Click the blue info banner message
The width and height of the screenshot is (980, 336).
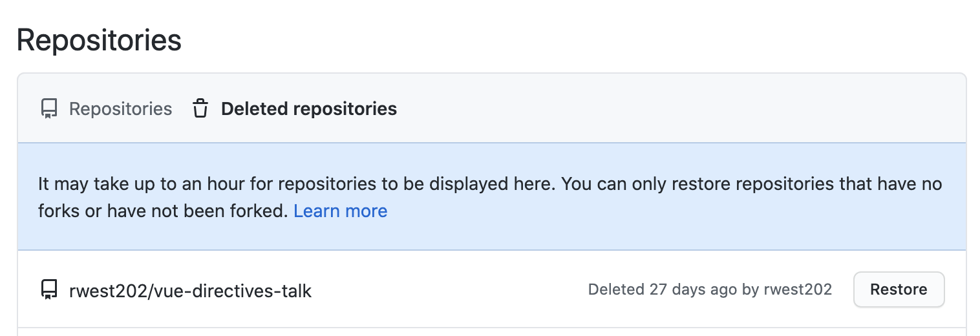(x=491, y=196)
